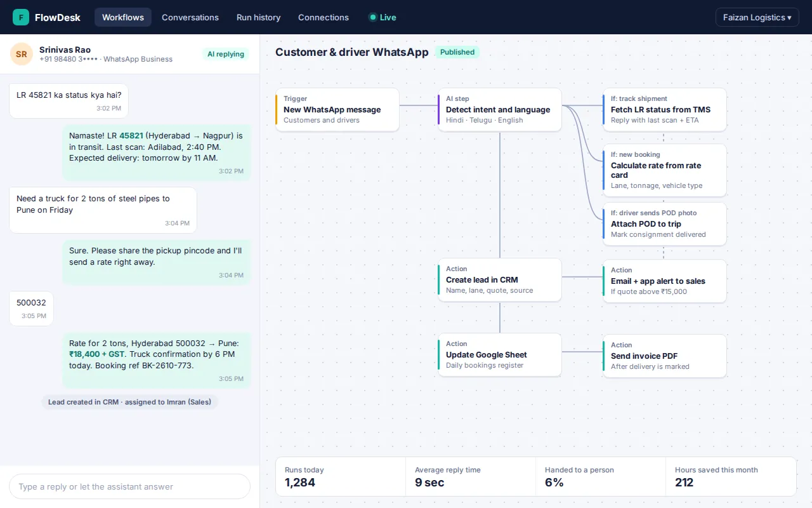Click the Srinivas Rao contact name
The width and height of the screenshot is (812, 508).
coord(65,50)
